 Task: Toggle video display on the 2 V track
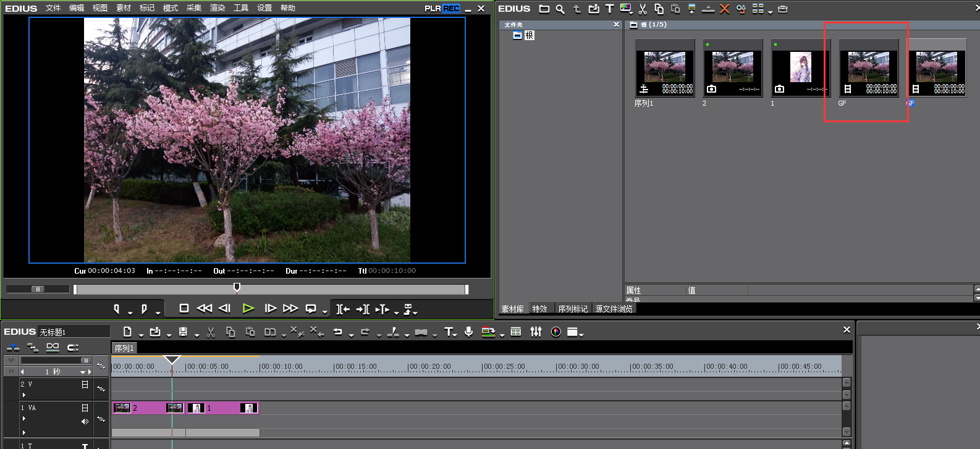click(x=85, y=384)
